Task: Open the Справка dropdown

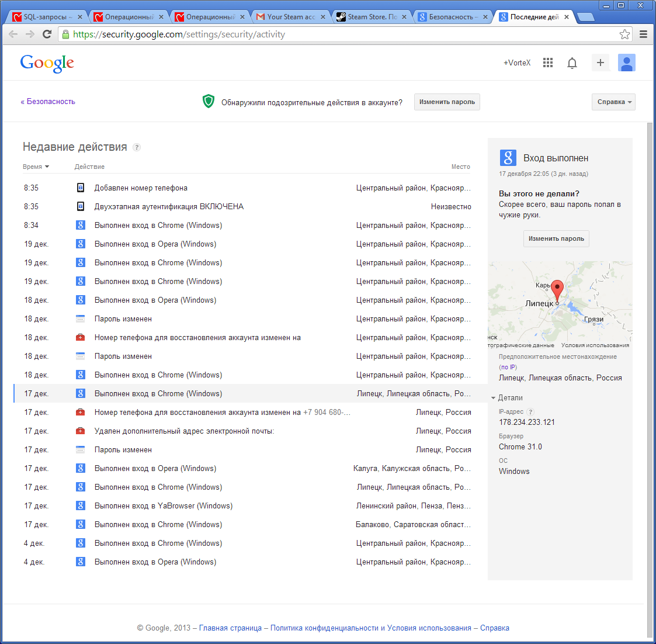Action: (613, 102)
